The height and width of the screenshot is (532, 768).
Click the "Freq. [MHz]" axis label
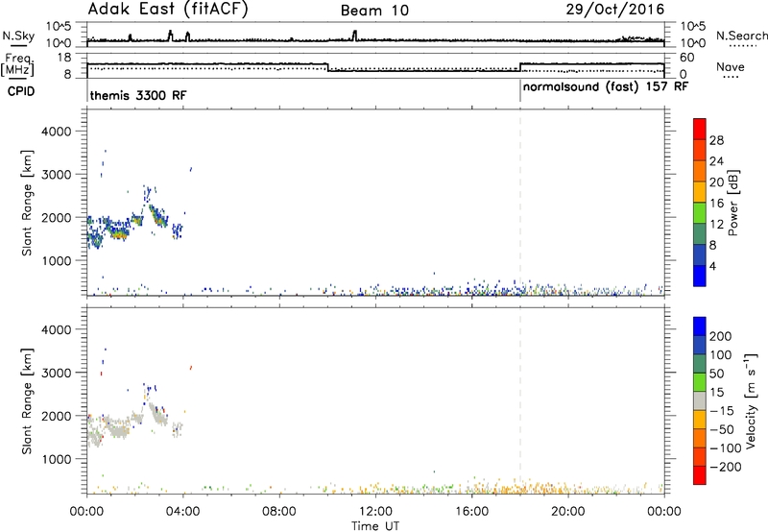point(17,65)
